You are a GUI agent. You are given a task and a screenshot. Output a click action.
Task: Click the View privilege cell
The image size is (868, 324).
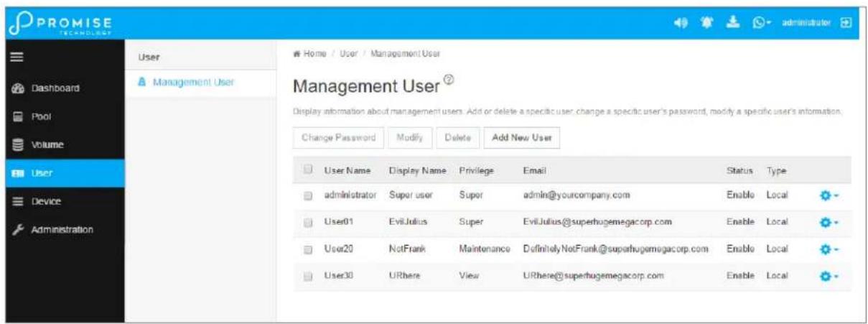pos(468,277)
